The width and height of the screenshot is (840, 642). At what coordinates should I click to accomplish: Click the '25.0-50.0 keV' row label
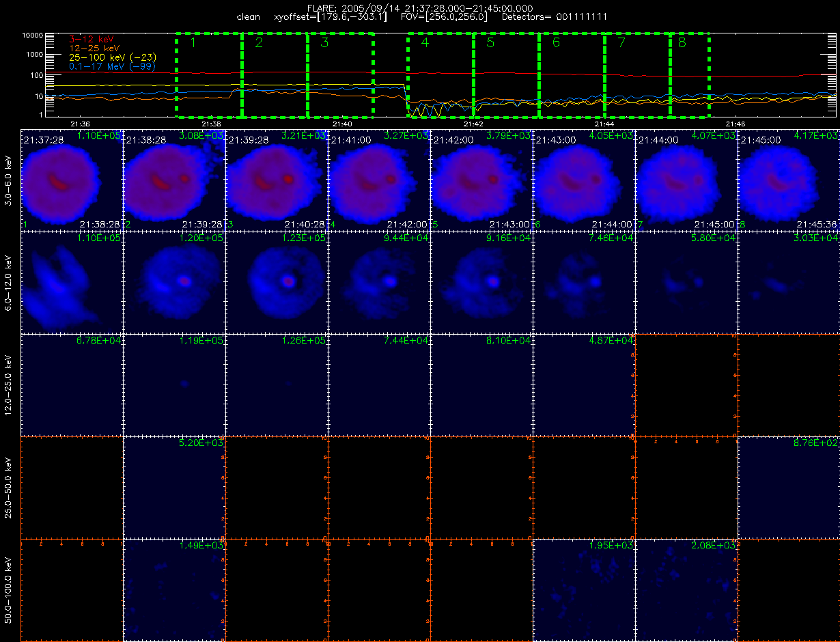[x=9, y=487]
